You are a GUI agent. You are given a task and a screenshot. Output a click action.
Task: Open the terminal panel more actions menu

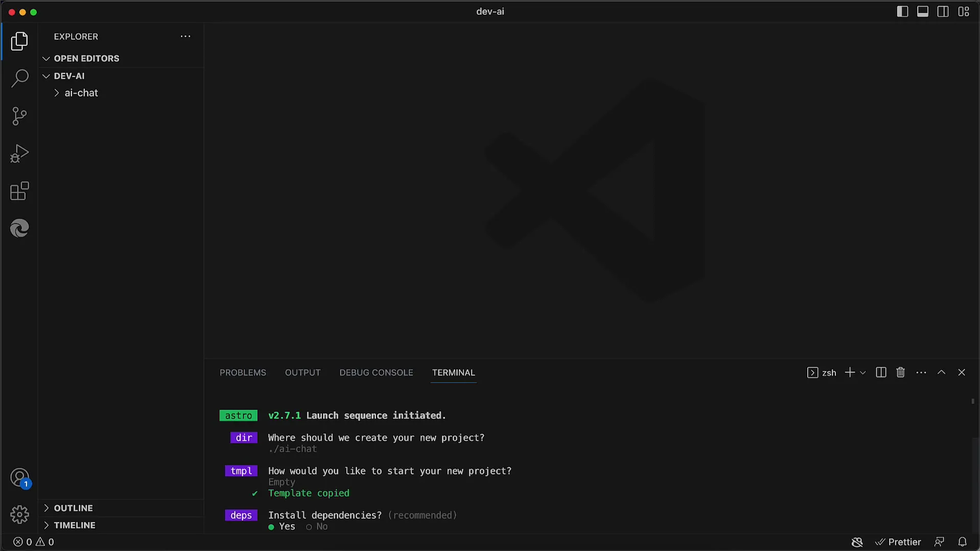[x=921, y=373]
